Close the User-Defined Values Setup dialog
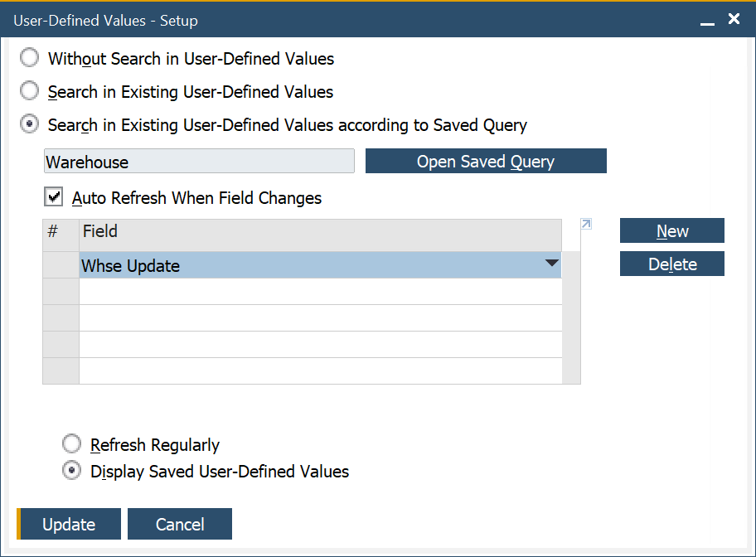 click(734, 18)
